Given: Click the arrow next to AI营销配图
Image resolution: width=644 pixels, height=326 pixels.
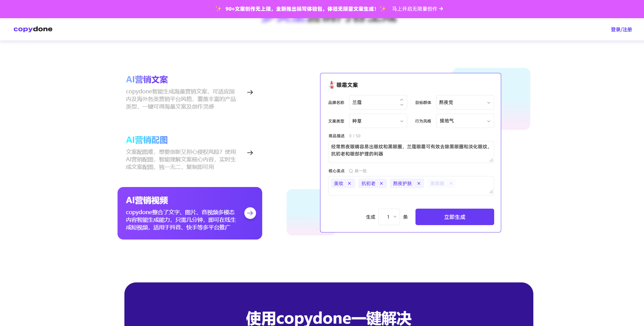Looking at the screenshot, I should point(250,153).
